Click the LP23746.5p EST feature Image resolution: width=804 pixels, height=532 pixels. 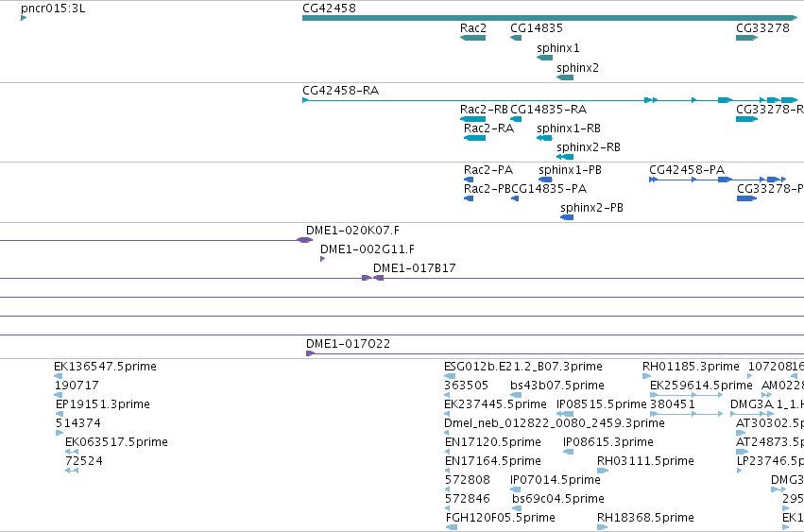(x=740, y=471)
